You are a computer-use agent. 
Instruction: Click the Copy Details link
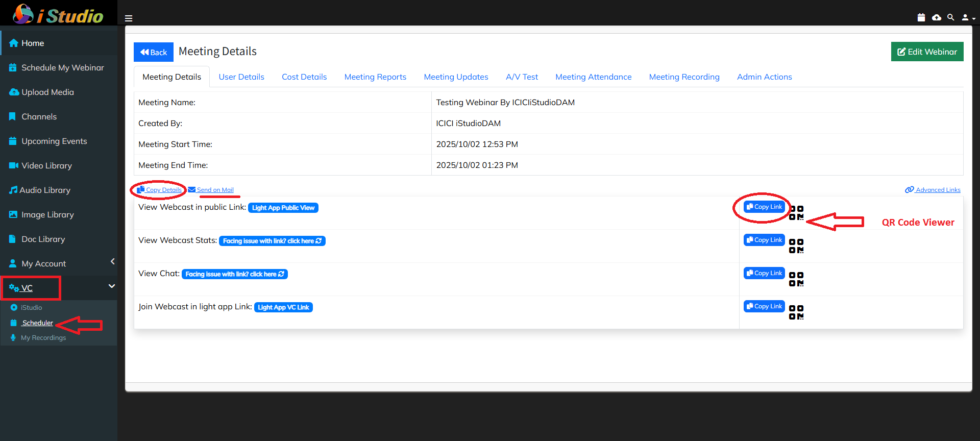tap(159, 190)
